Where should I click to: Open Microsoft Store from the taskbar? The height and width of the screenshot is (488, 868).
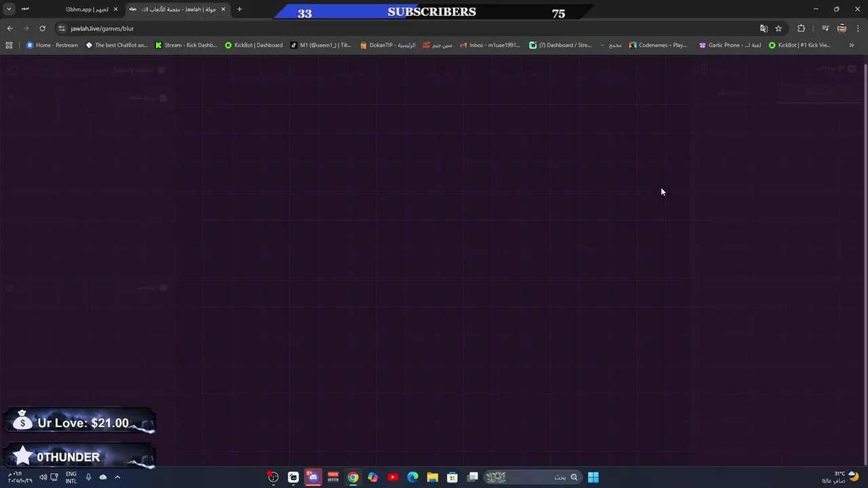[x=452, y=477]
